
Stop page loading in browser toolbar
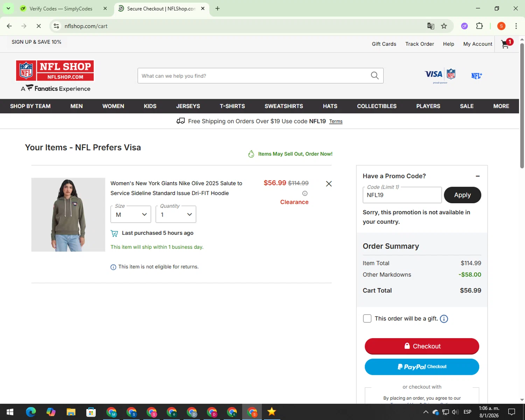pos(39,26)
